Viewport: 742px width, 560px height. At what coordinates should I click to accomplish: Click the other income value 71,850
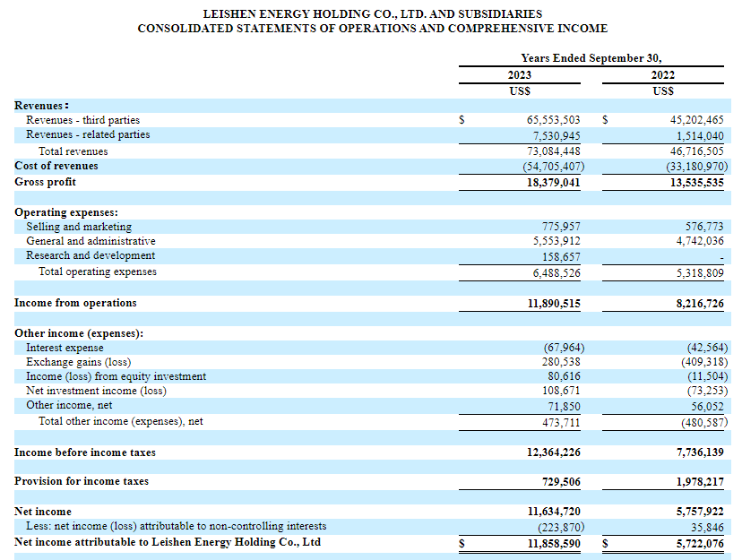pos(564,407)
